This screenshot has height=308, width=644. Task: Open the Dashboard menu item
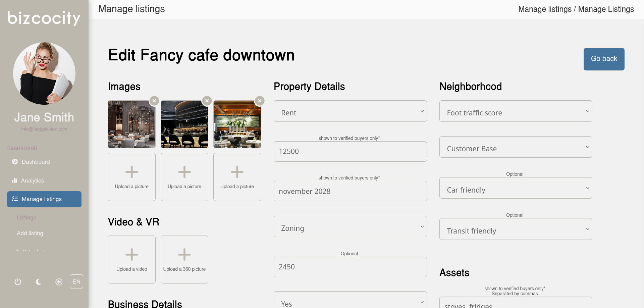(x=36, y=162)
